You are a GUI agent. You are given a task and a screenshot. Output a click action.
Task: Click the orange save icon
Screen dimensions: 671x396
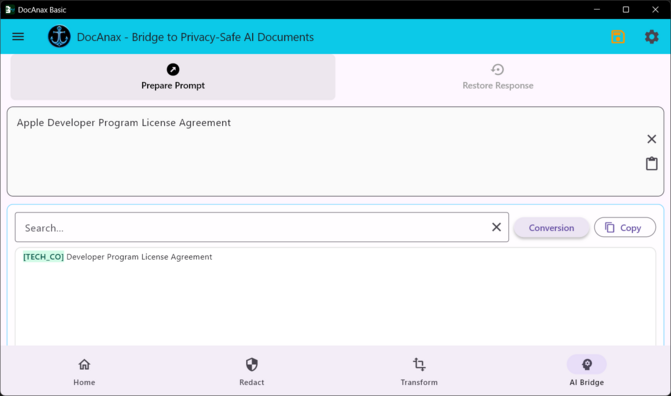click(x=618, y=37)
